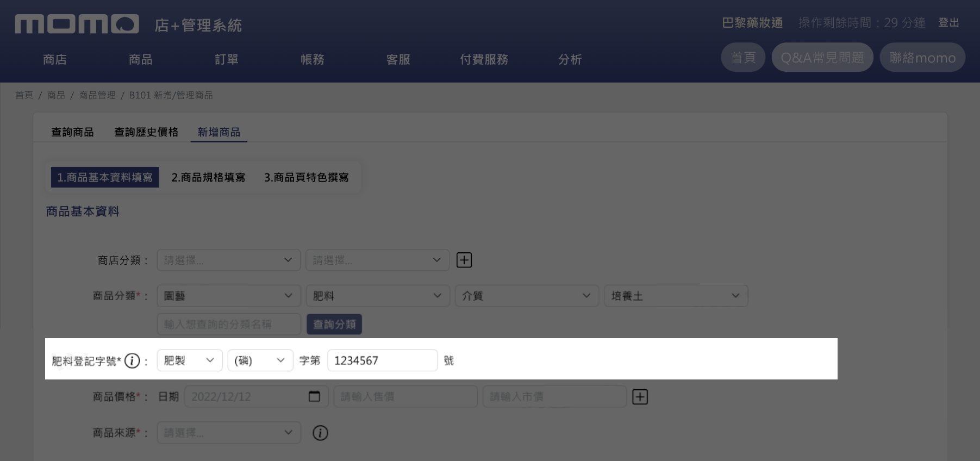Screen dimensions: 980x461
Task: Click 商品管理 in the breadcrumb
Action: coord(97,95)
